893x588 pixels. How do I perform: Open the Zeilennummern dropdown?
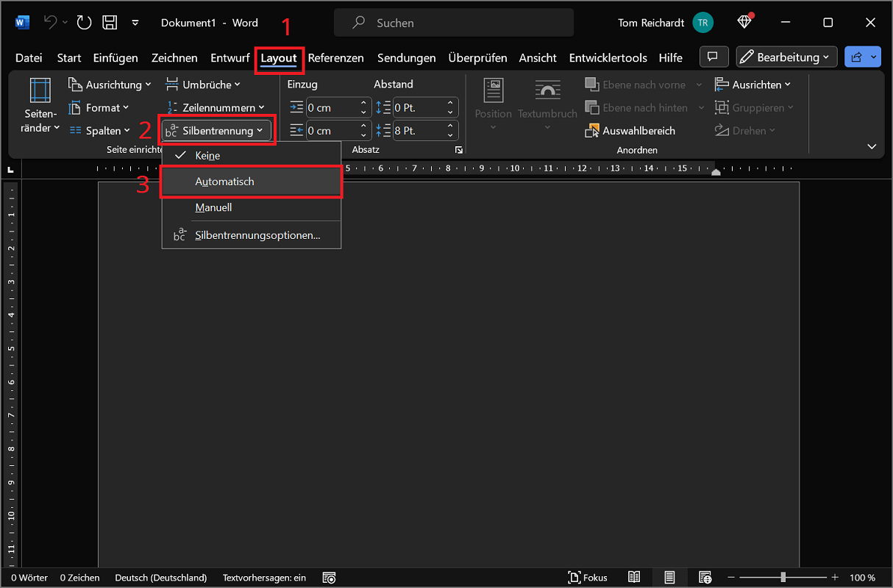(x=214, y=107)
